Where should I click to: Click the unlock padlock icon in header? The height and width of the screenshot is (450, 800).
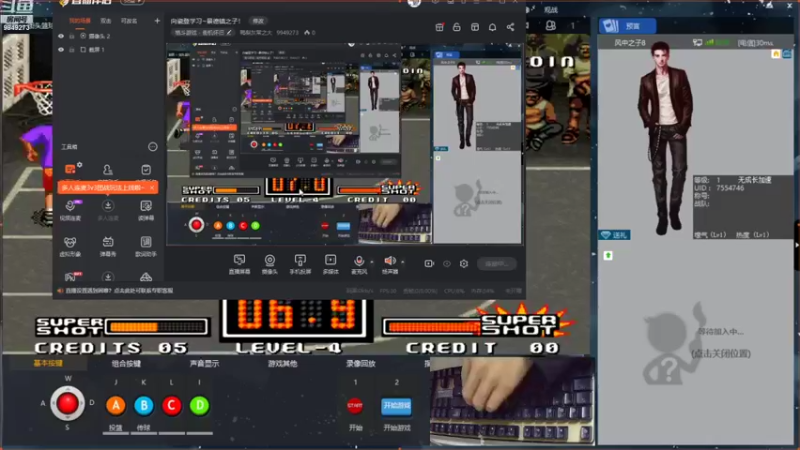(x=457, y=27)
